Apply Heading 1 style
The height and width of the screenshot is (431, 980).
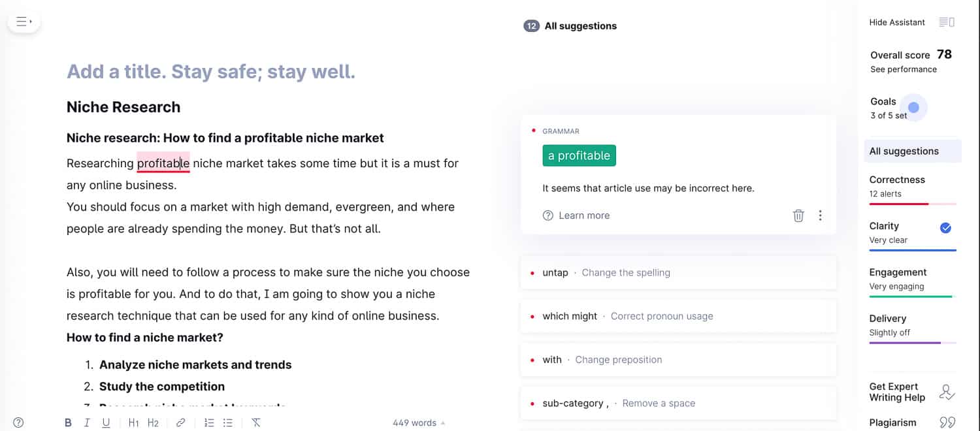pyautogui.click(x=133, y=423)
